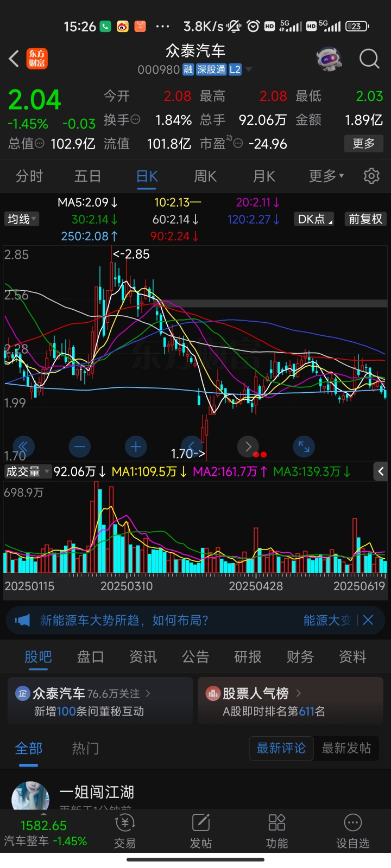
Task: Open 更多 period dropdown in chart tabs
Action: click(326, 176)
